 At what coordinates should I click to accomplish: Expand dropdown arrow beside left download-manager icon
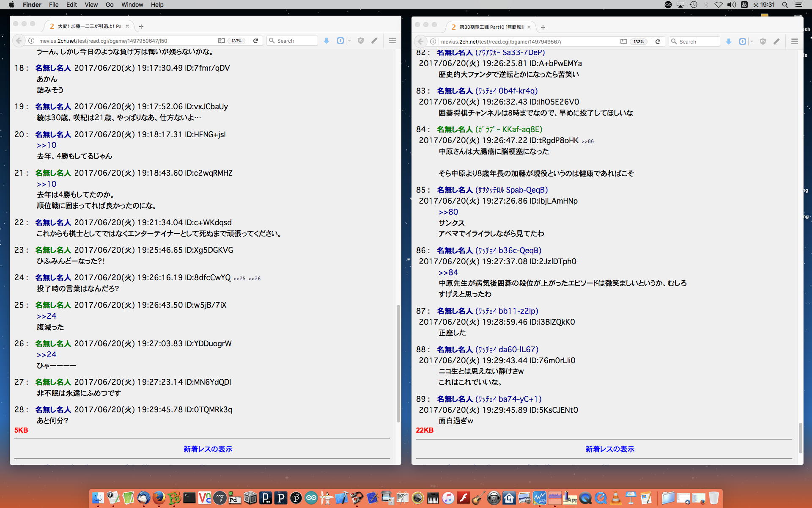[349, 41]
